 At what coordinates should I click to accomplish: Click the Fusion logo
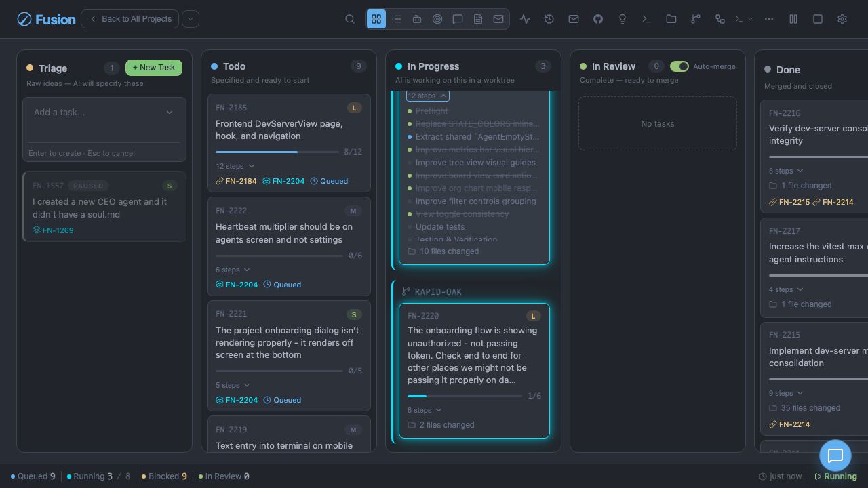(46, 19)
